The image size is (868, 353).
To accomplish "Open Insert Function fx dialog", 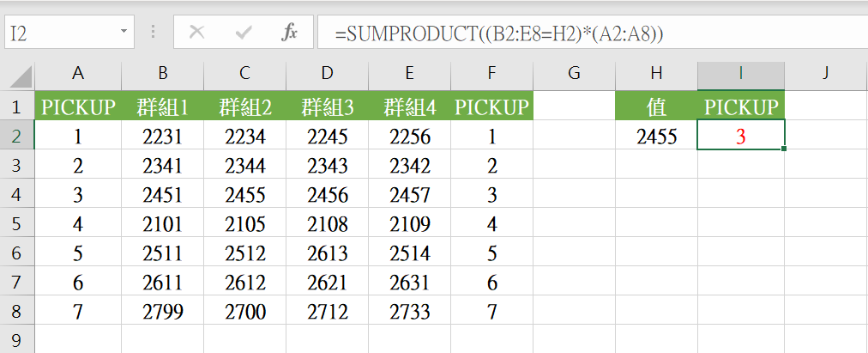I will point(290,33).
